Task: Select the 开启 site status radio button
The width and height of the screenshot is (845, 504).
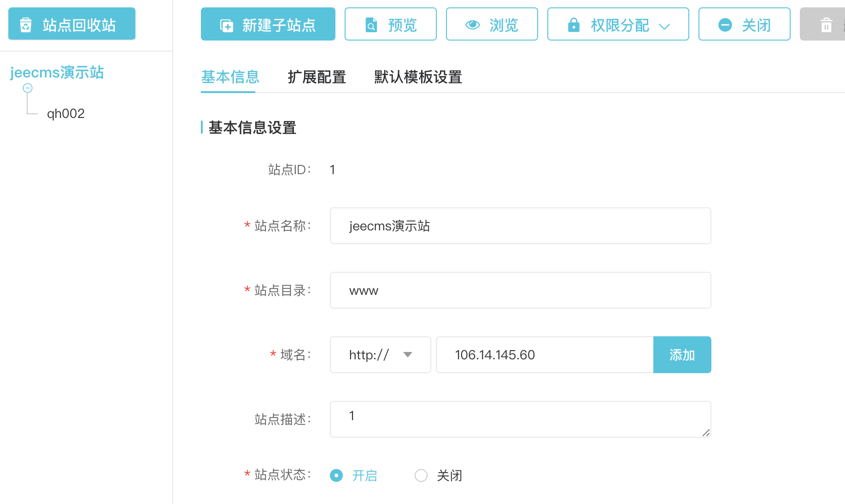Action: (336, 475)
